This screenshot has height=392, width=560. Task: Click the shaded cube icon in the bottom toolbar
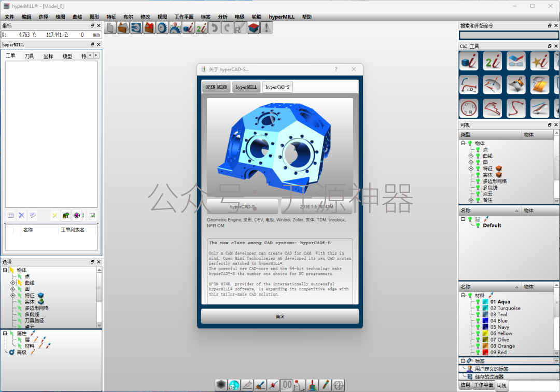point(221,385)
